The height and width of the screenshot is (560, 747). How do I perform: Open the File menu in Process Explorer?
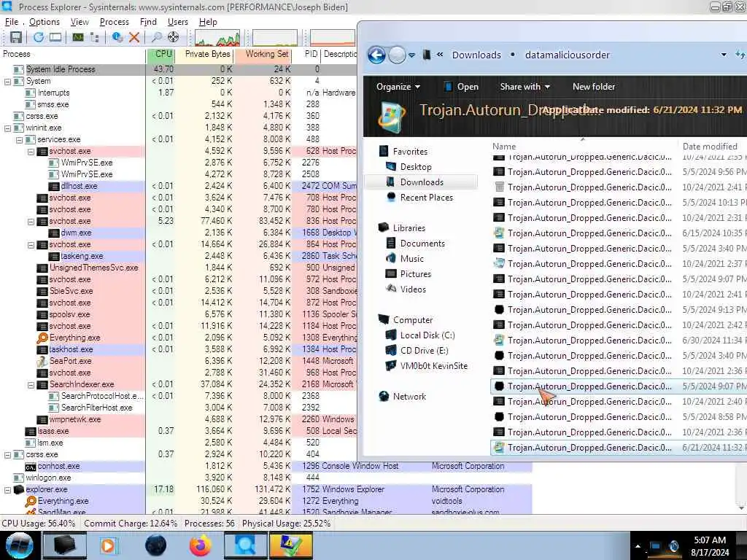tap(12, 22)
